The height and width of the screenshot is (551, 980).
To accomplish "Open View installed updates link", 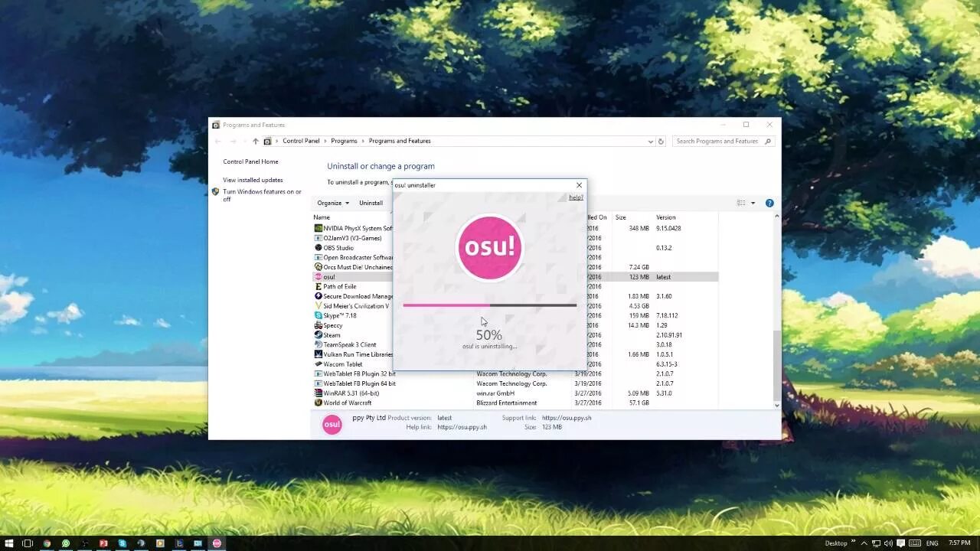I will [253, 180].
